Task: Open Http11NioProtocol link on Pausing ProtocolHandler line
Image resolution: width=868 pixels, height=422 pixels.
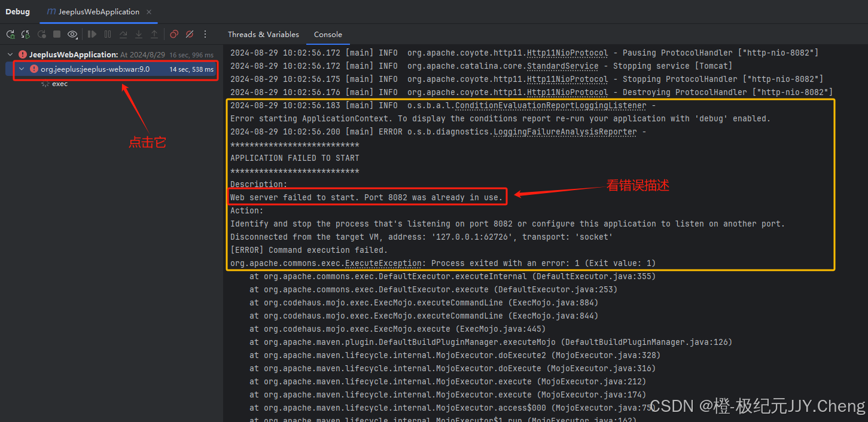Action: [x=567, y=53]
